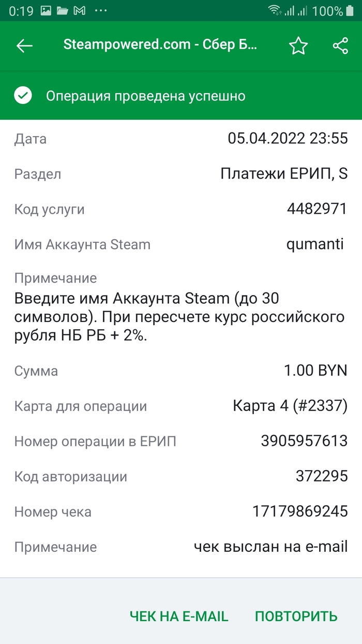Tap the Steampowered.com page title
This screenshot has height=644, width=362.
click(x=160, y=45)
